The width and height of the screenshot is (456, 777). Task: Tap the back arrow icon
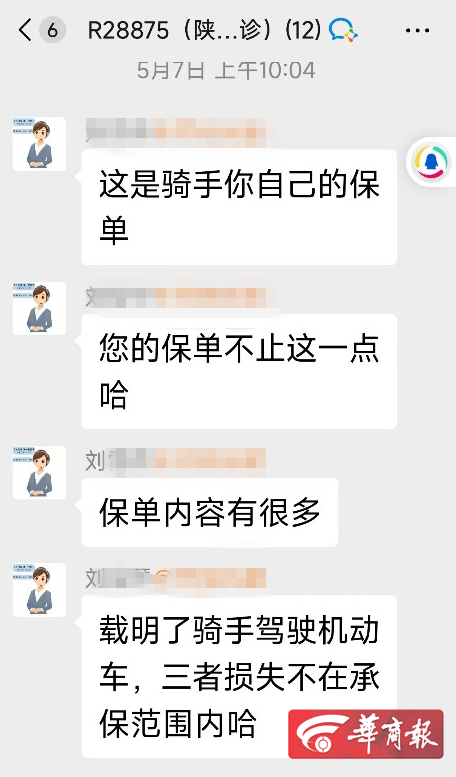pyautogui.click(x=26, y=31)
